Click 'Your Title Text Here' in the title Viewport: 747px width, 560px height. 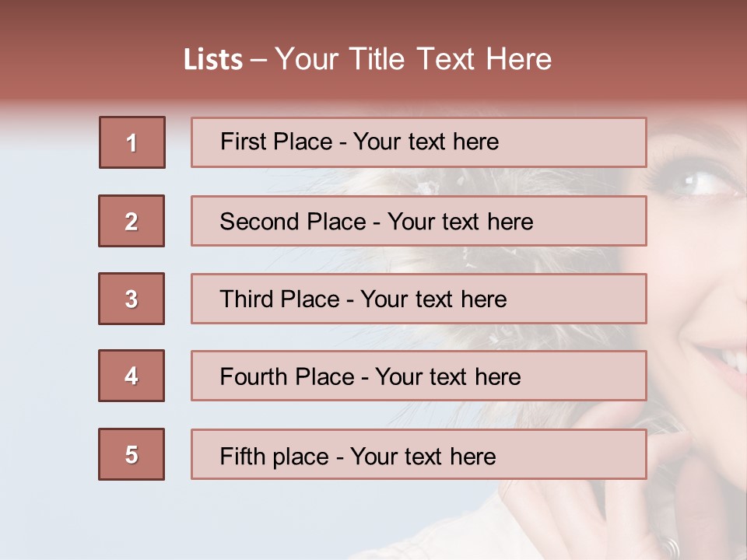(413, 59)
